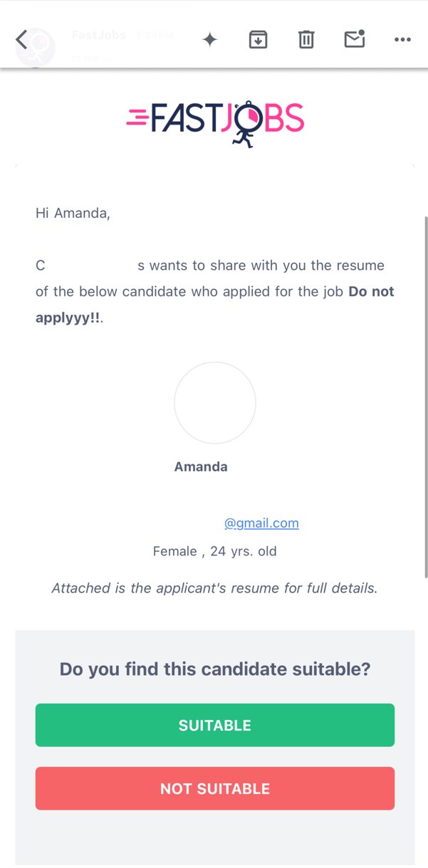Go back using the left arrow
Screen dimensions: 428x868
pyautogui.click(x=21, y=40)
